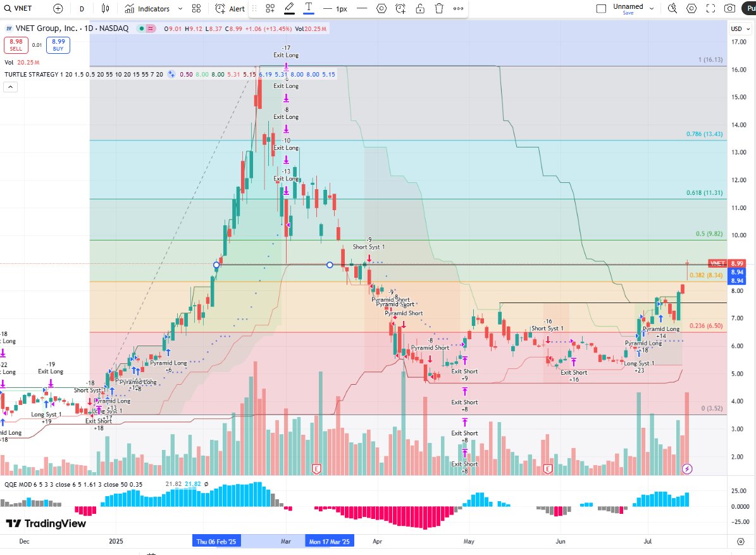The image size is (756, 555).
Task: Click the Fib level 0.382 (8.34) label
Action: pyautogui.click(x=706, y=275)
